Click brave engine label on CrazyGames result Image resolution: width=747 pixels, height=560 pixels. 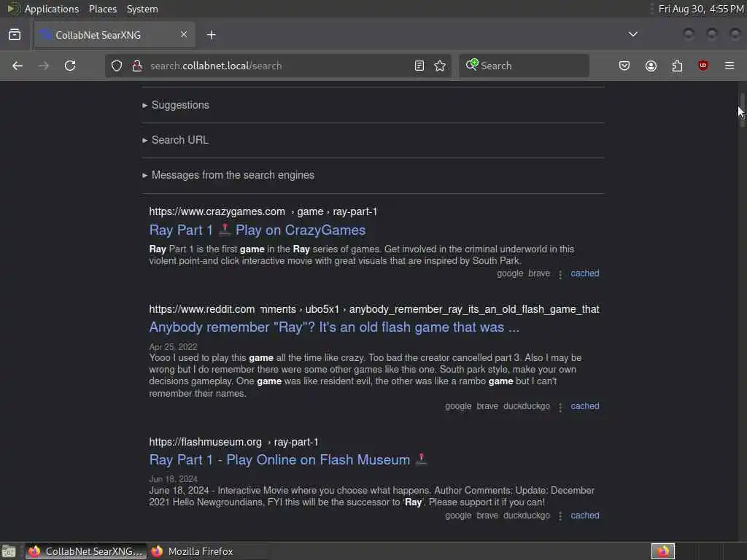pyautogui.click(x=539, y=273)
